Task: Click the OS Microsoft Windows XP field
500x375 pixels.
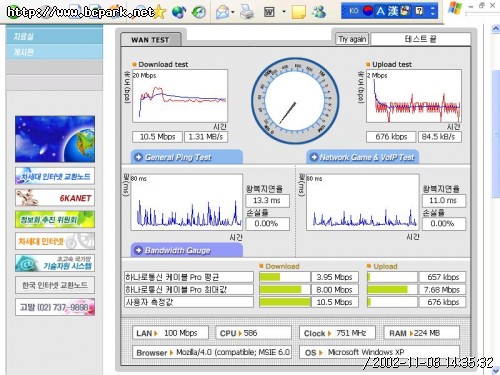Action: pos(380,352)
